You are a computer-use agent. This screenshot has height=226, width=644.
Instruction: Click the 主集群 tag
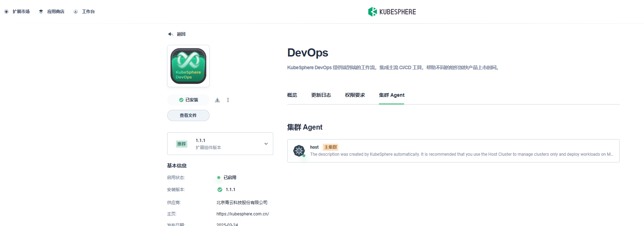[330, 147]
